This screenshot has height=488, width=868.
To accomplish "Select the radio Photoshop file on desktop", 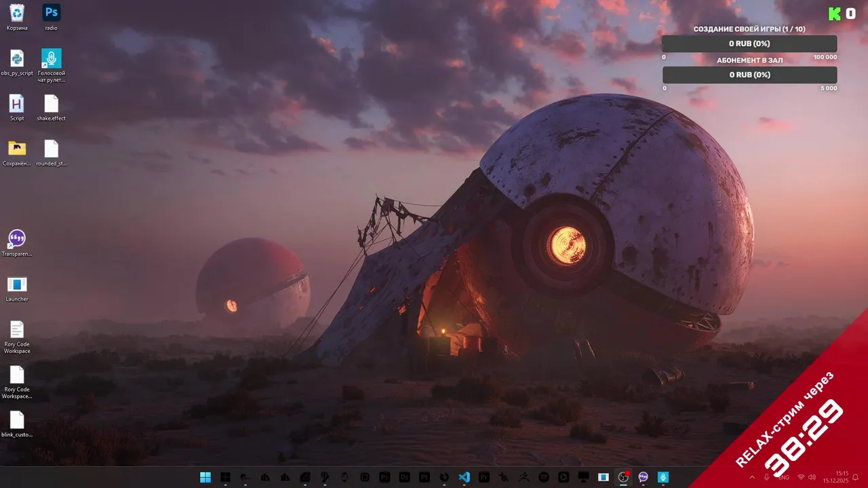I will click(x=52, y=18).
